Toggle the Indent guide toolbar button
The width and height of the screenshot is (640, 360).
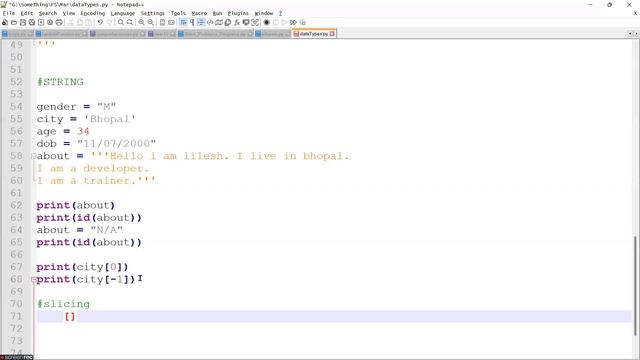pos(201,22)
